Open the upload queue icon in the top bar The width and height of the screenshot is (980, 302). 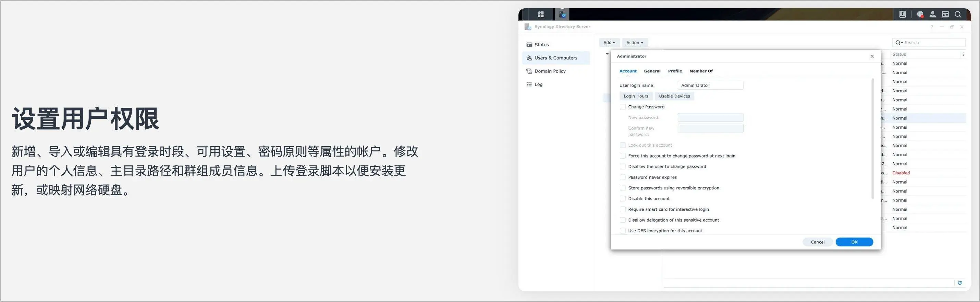pyautogui.click(x=902, y=14)
